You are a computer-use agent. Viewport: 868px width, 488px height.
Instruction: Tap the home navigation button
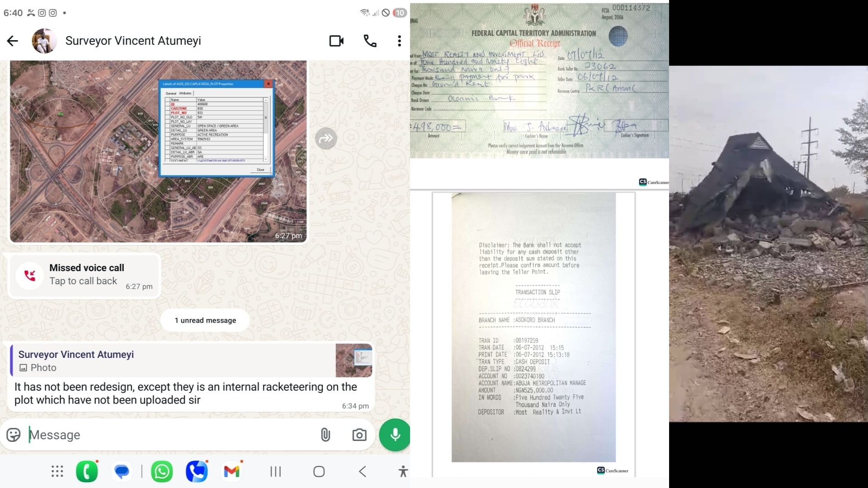click(319, 472)
